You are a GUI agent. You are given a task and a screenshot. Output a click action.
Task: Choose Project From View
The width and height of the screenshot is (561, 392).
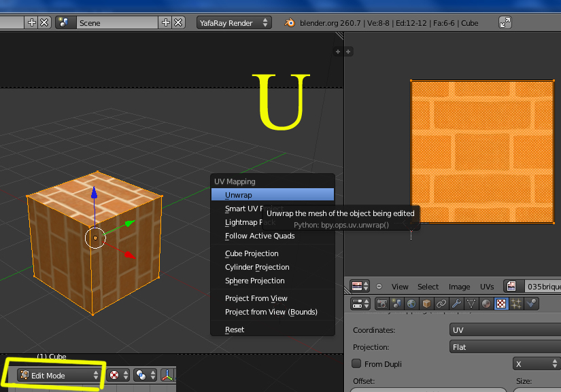pos(273,298)
